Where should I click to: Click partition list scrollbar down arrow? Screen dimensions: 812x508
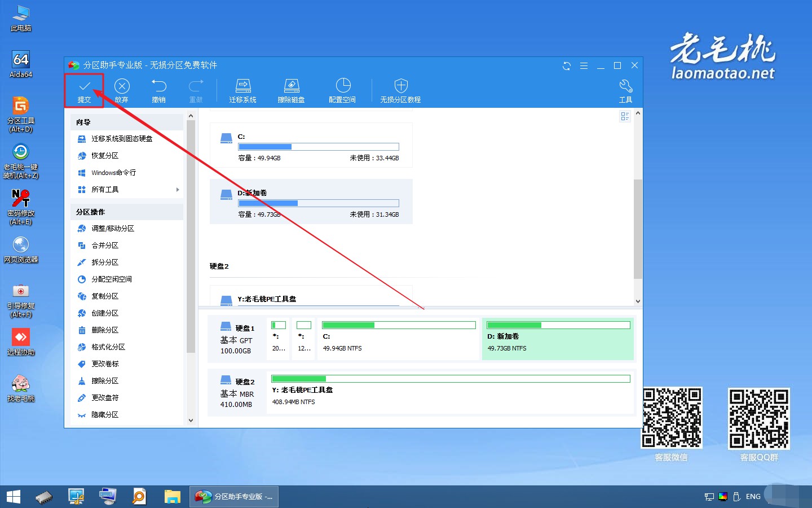tap(638, 301)
